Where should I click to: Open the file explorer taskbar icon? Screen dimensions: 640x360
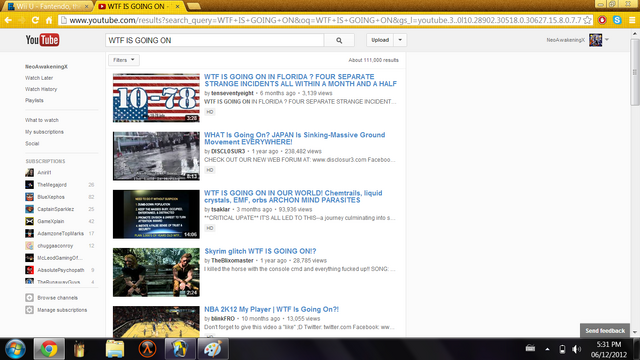tap(115, 349)
